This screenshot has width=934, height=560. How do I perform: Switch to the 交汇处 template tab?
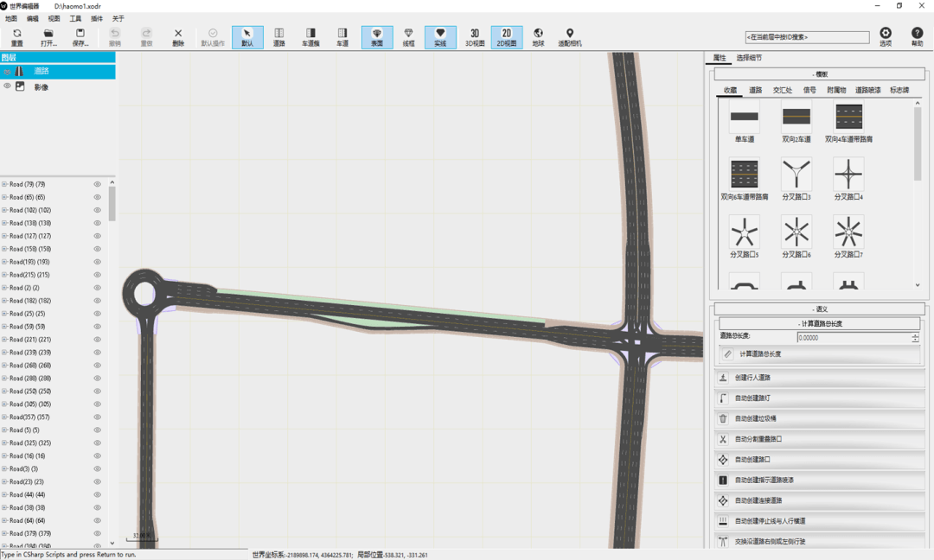point(782,90)
